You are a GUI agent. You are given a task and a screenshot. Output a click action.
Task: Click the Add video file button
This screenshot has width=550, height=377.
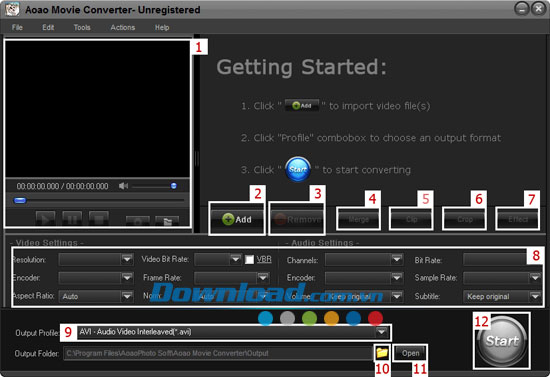click(x=237, y=220)
